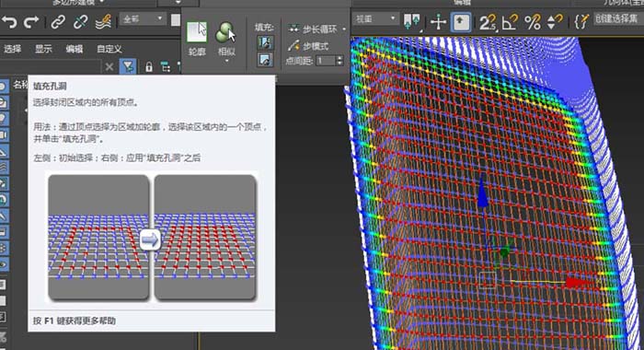Click the 点间距 spinner arrows
This screenshot has width=644, height=350.
[x=339, y=61]
